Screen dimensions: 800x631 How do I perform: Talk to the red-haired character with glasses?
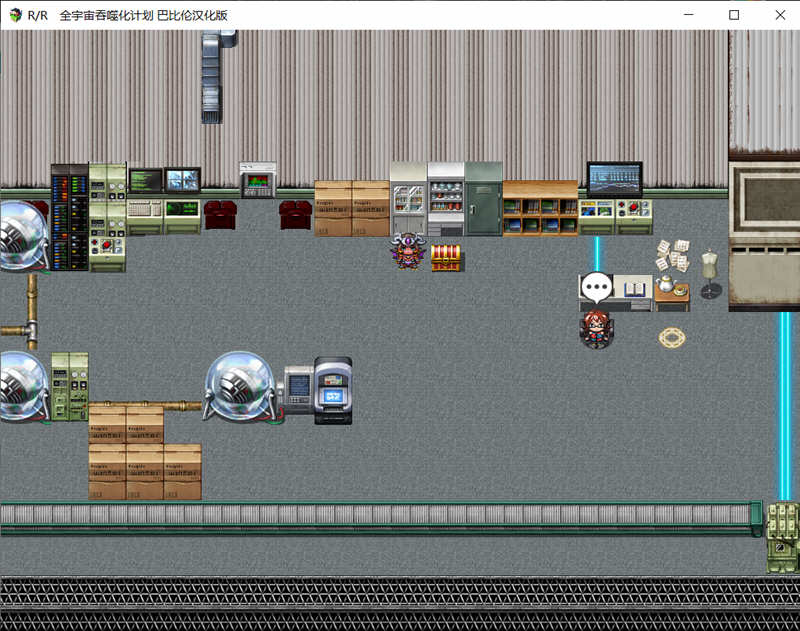point(596,328)
